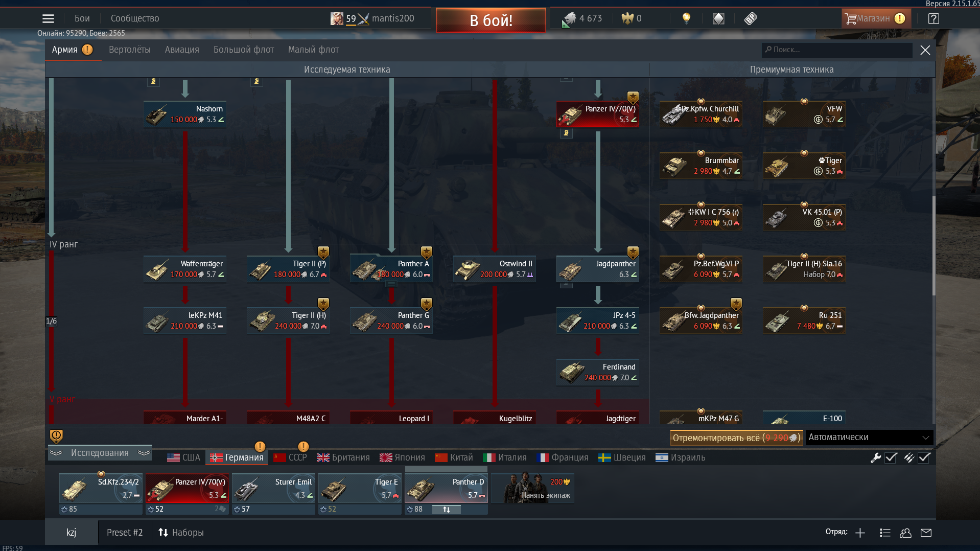Select the Tiger II (P) vehicle

[288, 269]
